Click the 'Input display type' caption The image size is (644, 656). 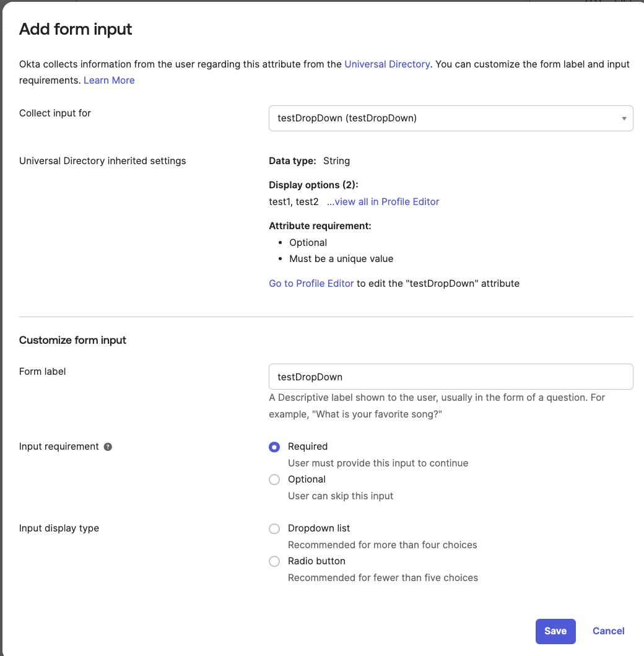(x=59, y=528)
